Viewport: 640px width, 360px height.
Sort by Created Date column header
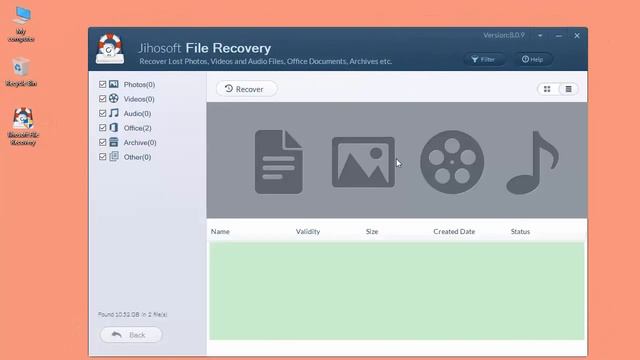pos(454,231)
